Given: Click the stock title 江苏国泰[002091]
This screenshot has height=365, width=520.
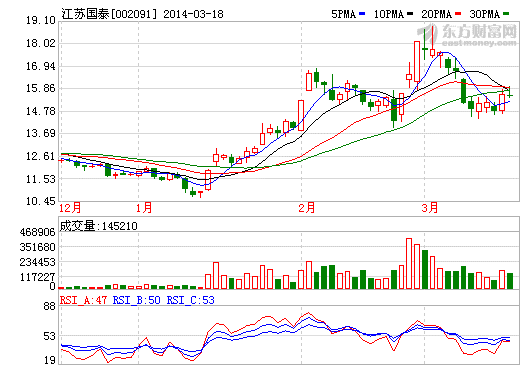Looking at the screenshot, I should point(109,14).
